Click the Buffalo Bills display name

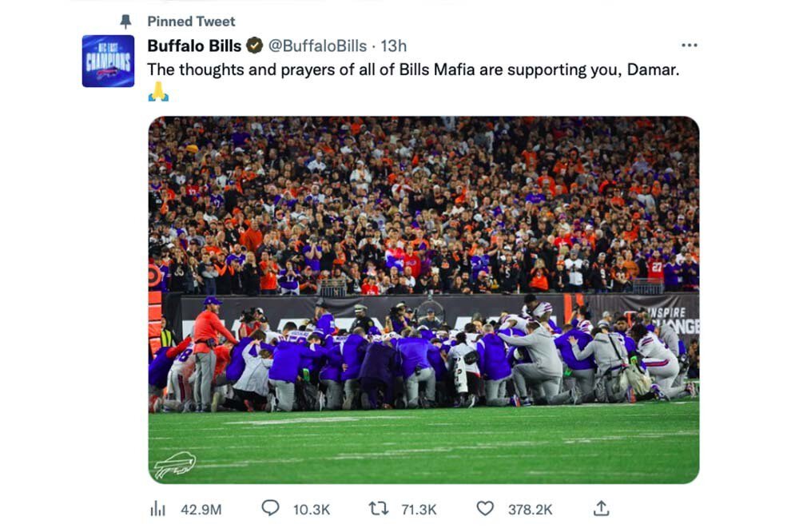point(194,46)
